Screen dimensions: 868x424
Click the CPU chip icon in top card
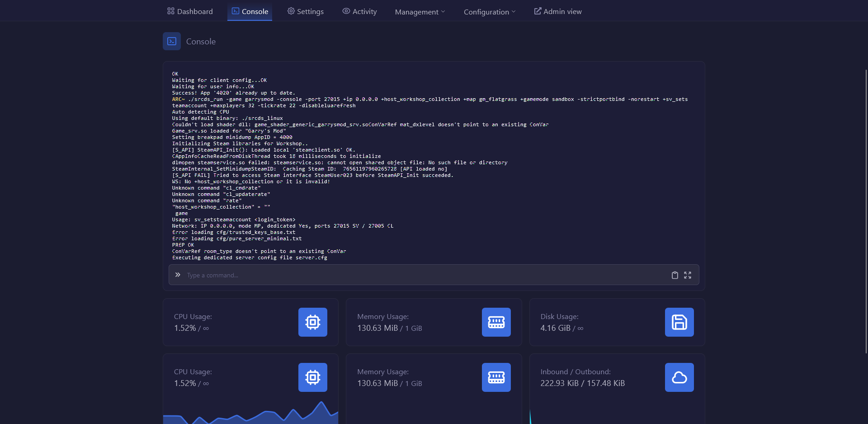click(x=312, y=322)
